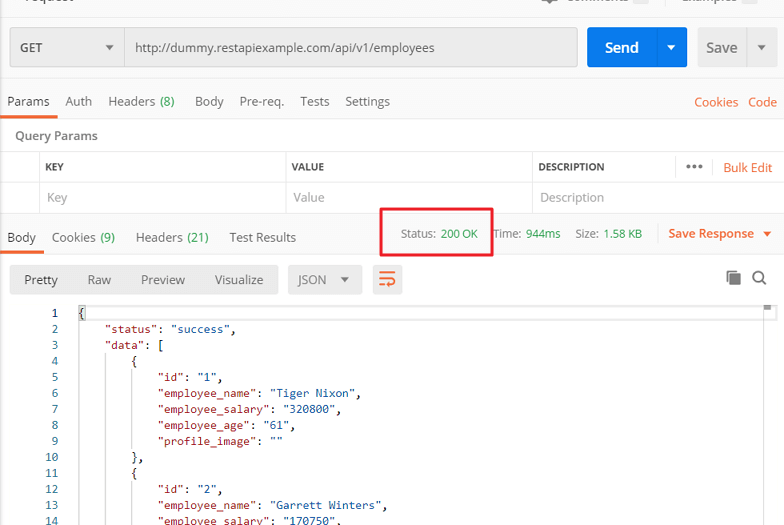Click the "profile_image" key

click(x=206, y=442)
